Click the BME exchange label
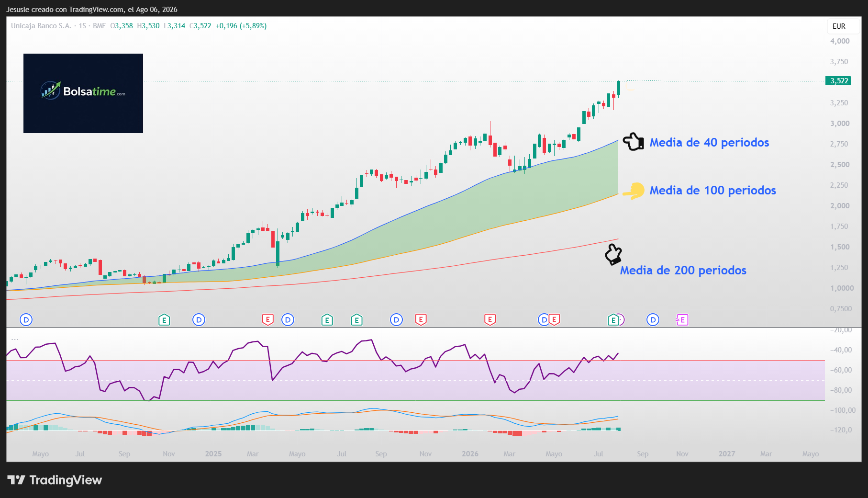 [100, 26]
